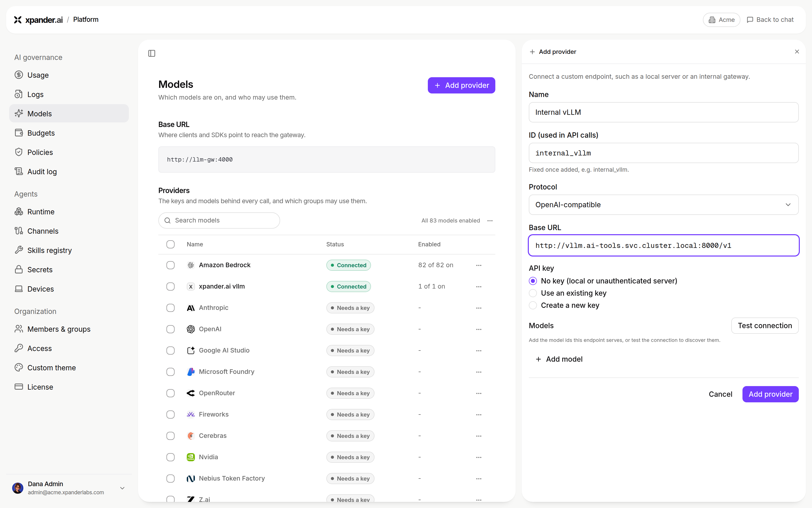Image resolution: width=812 pixels, height=508 pixels.
Task: Select 'Create a new key' option
Action: click(x=533, y=305)
